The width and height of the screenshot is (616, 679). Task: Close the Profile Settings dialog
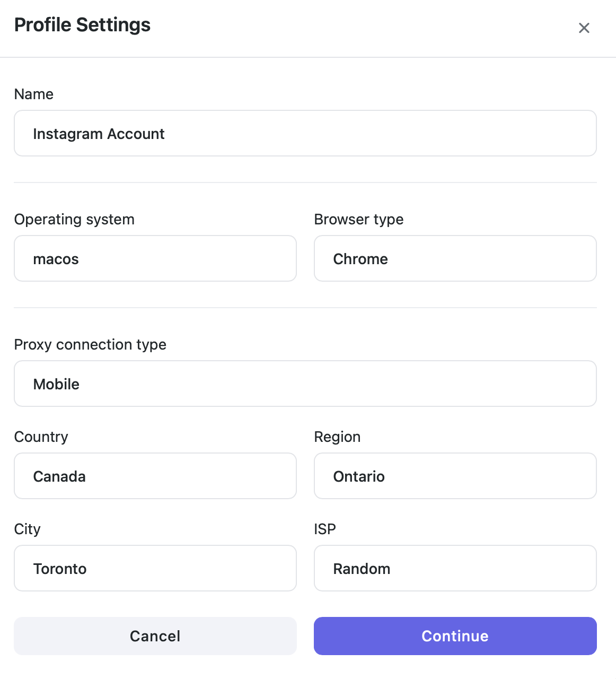[x=584, y=28]
